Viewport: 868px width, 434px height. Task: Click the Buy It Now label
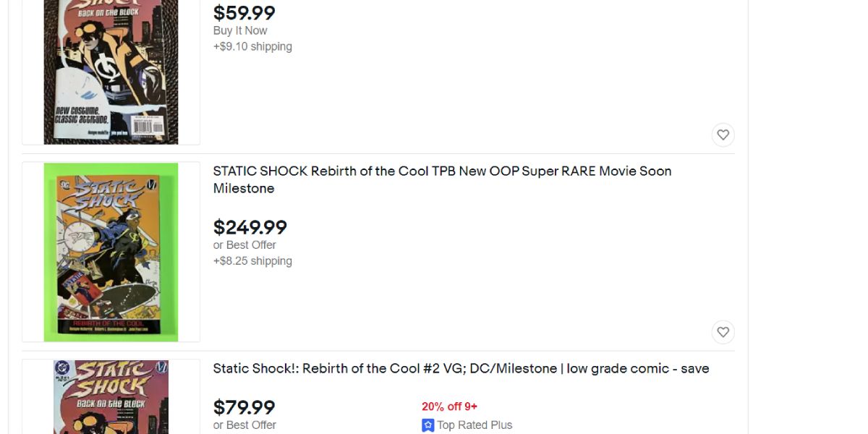[x=240, y=30]
